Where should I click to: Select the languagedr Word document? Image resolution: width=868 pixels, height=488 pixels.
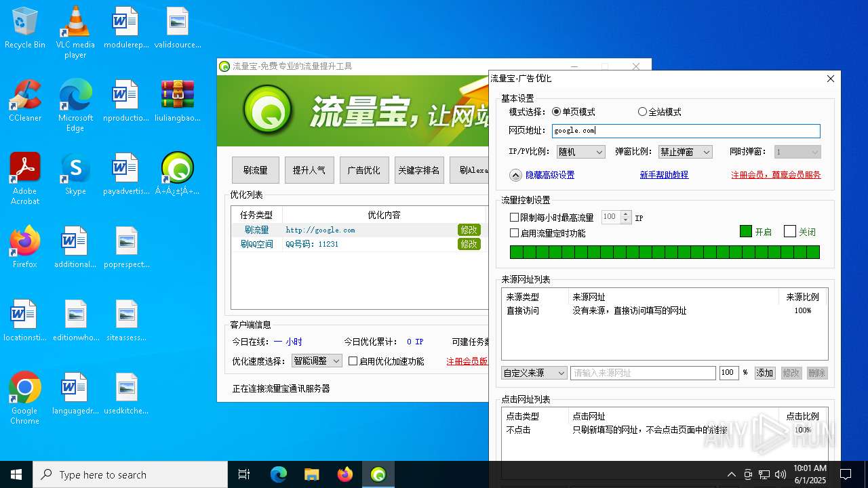click(x=75, y=394)
